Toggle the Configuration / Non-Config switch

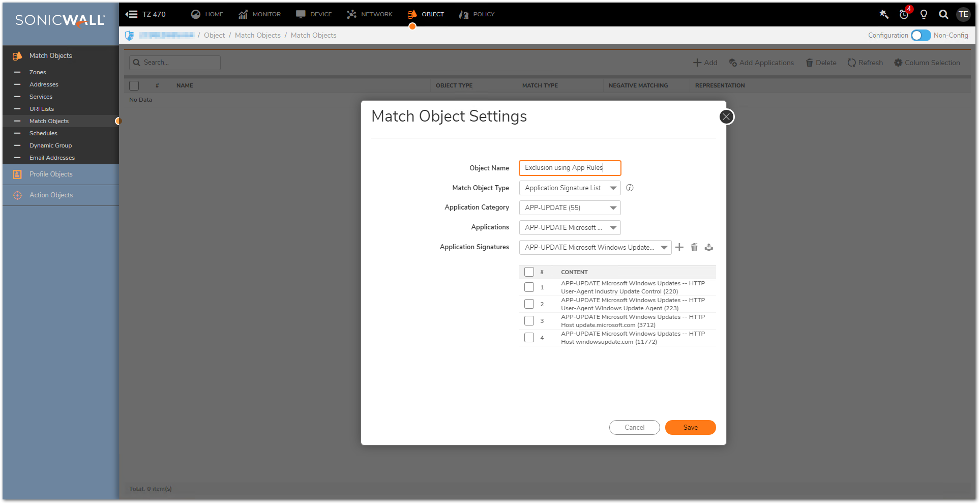click(x=920, y=36)
